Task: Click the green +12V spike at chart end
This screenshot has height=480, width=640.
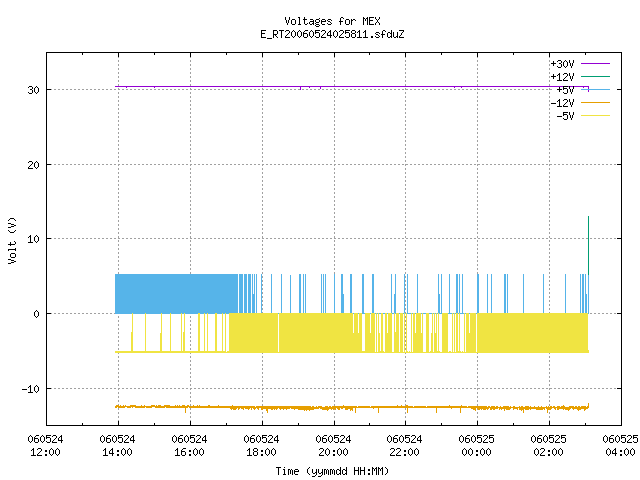Action: click(x=588, y=245)
